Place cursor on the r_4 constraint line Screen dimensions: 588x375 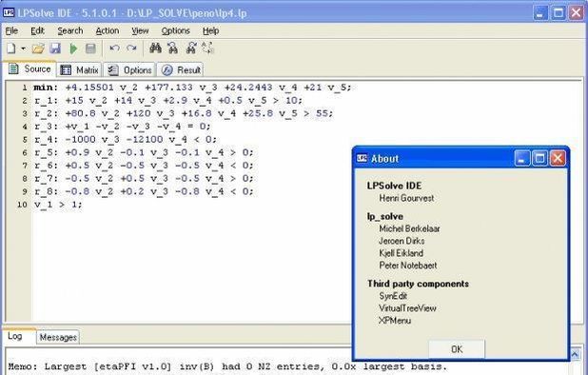[x=126, y=140]
